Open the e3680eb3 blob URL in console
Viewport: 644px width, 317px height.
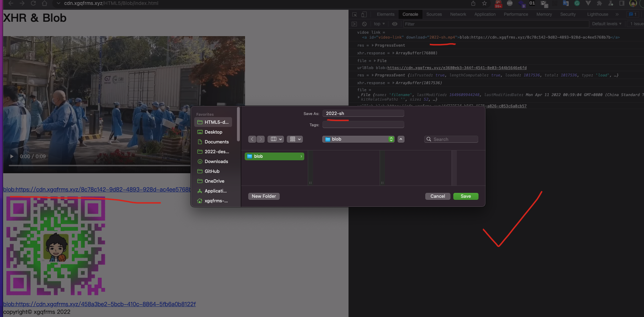tap(457, 68)
